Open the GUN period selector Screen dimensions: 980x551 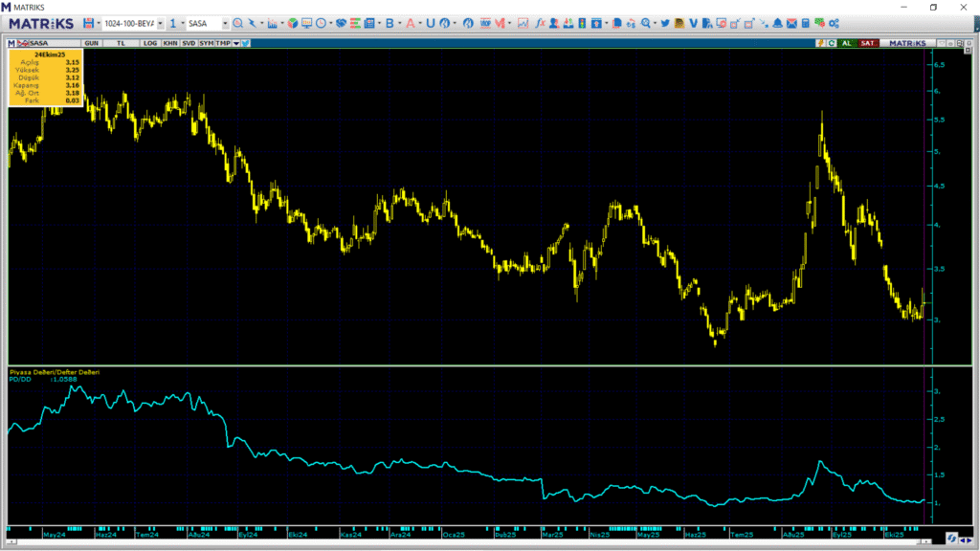click(x=92, y=43)
